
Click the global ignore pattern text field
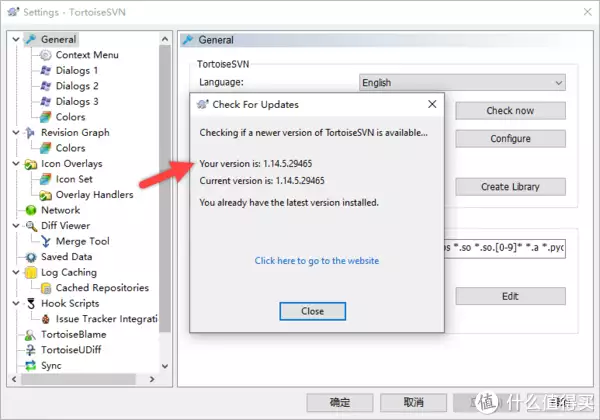click(505, 248)
